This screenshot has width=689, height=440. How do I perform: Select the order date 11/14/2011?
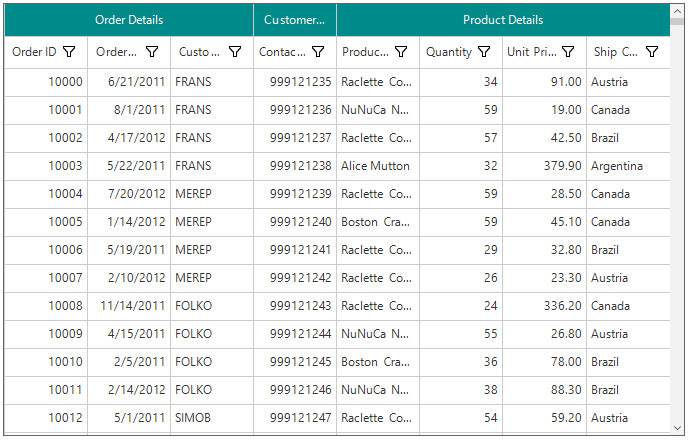pos(129,306)
